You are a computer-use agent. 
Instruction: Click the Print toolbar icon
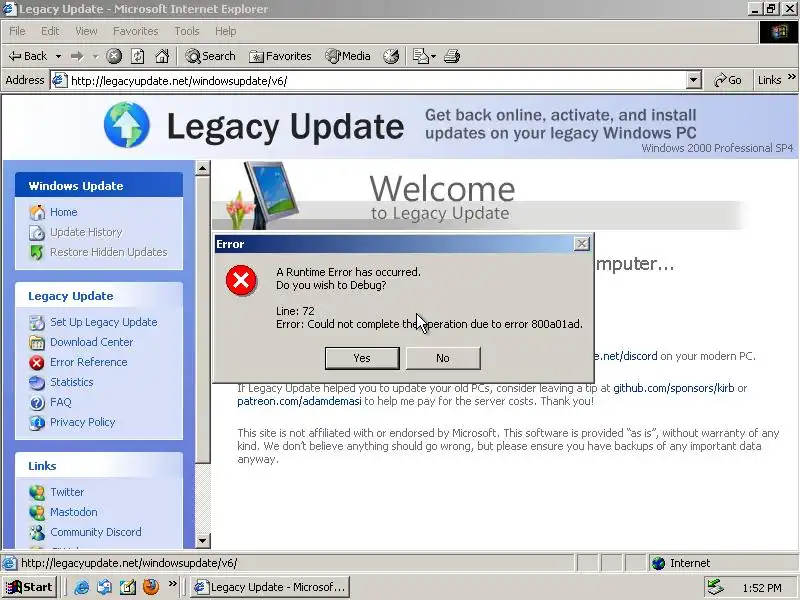click(x=452, y=56)
